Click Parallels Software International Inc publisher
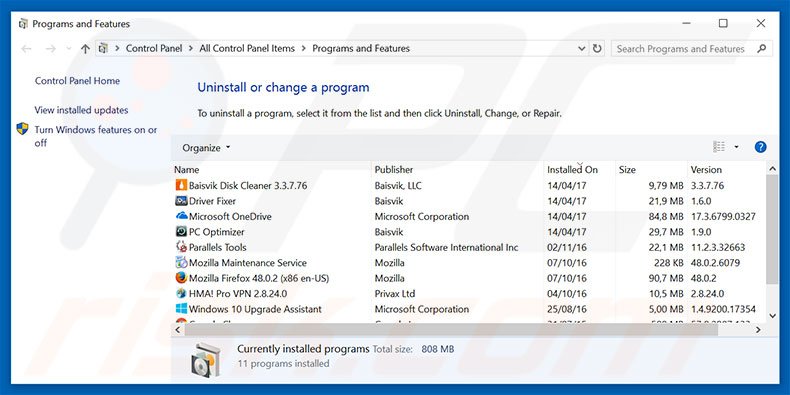Screen dimensions: 790x395 (446, 247)
